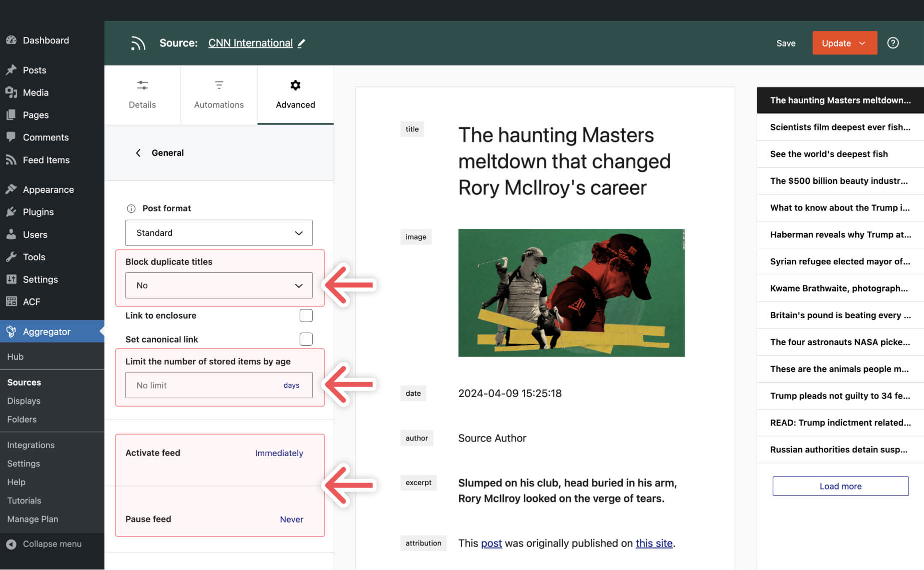The height and width of the screenshot is (570, 924).
Task: Click the Feed Items RSS icon
Action: pos(11,160)
